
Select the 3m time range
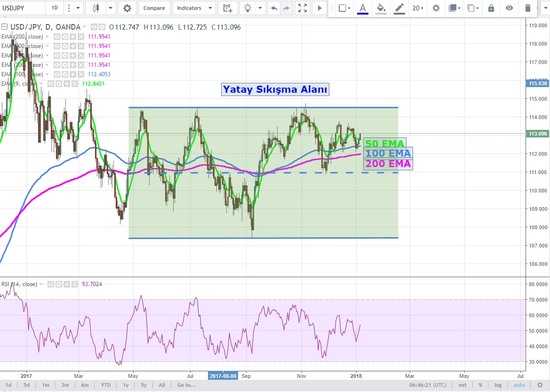click(65, 385)
